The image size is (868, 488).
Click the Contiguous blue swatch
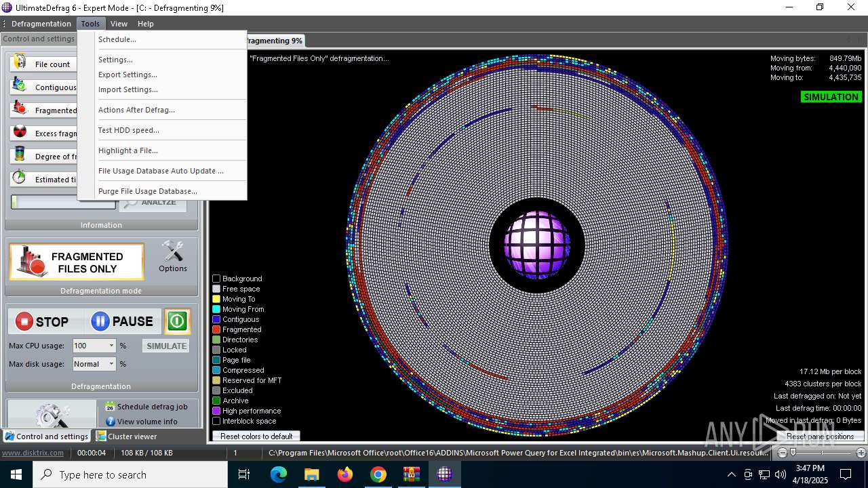pyautogui.click(x=216, y=319)
